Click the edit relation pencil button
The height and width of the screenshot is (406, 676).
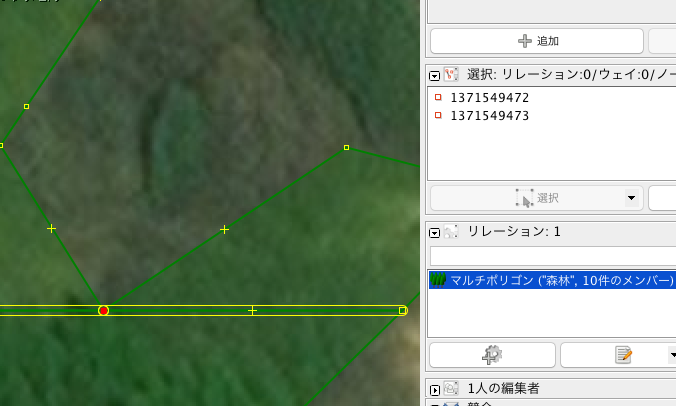coord(623,355)
